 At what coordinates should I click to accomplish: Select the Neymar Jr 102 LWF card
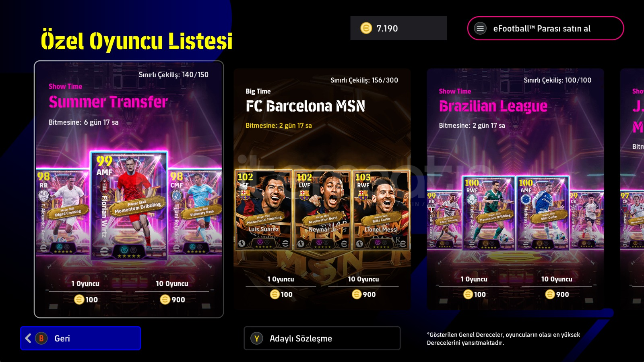click(x=322, y=210)
